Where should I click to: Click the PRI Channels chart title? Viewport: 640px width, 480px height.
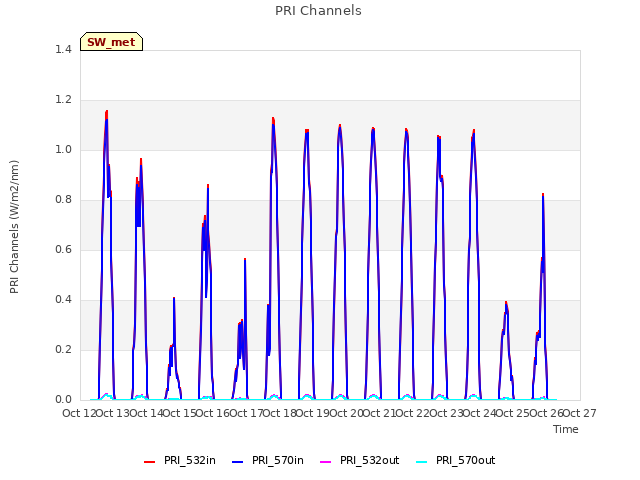(x=318, y=11)
